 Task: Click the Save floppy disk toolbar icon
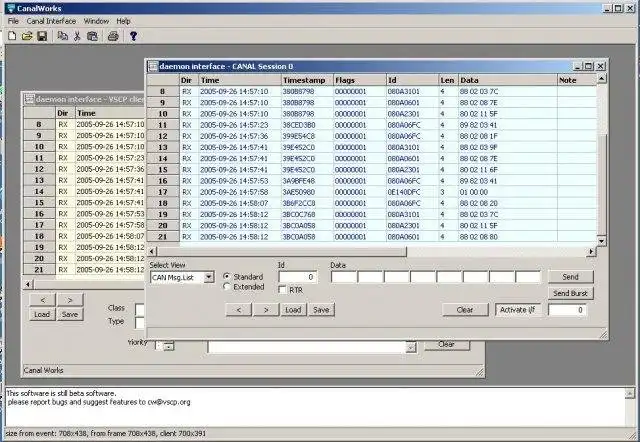42,36
